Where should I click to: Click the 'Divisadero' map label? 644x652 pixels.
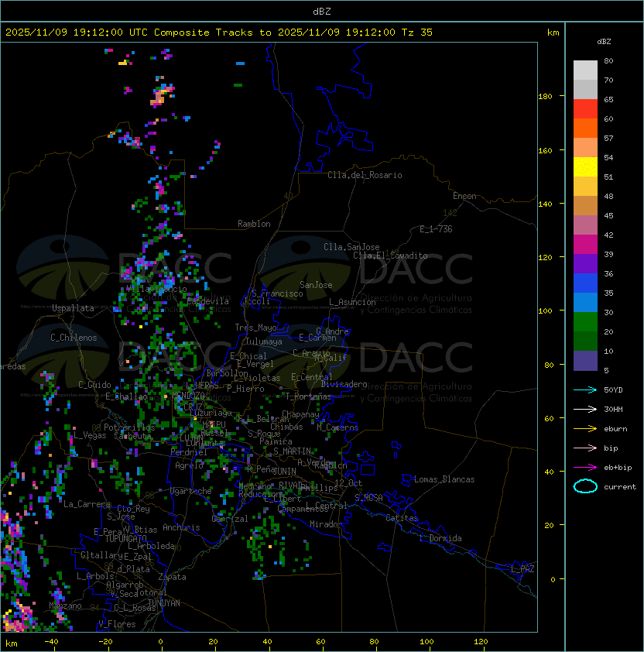click(x=344, y=384)
